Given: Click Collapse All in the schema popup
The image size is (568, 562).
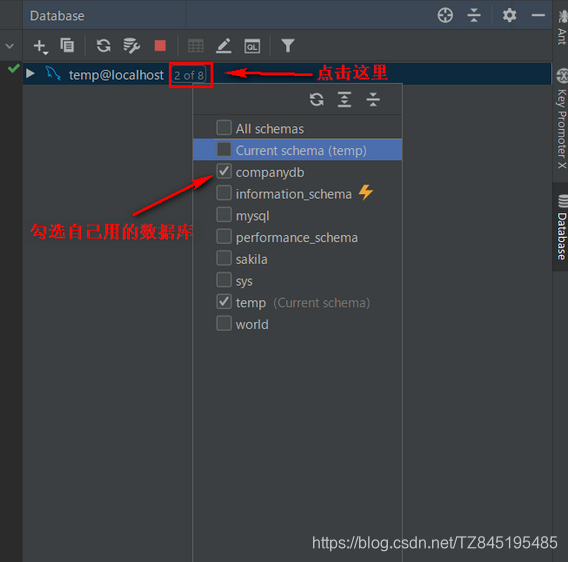Looking at the screenshot, I should pyautogui.click(x=373, y=99).
